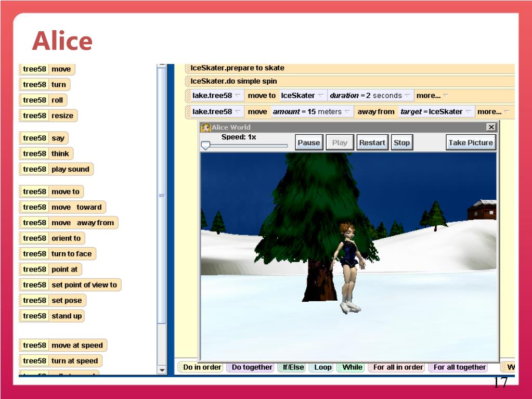This screenshot has width=532, height=399.
Task: Click the For all in order tile
Action: 396,367
